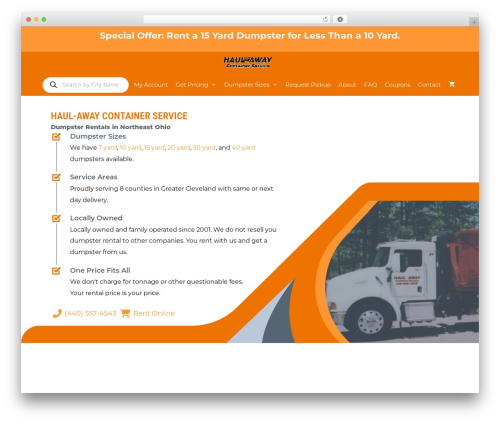
Task: Click 'Dumpster Rentals in Northeast Ohio' subheading
Action: pyautogui.click(x=110, y=127)
